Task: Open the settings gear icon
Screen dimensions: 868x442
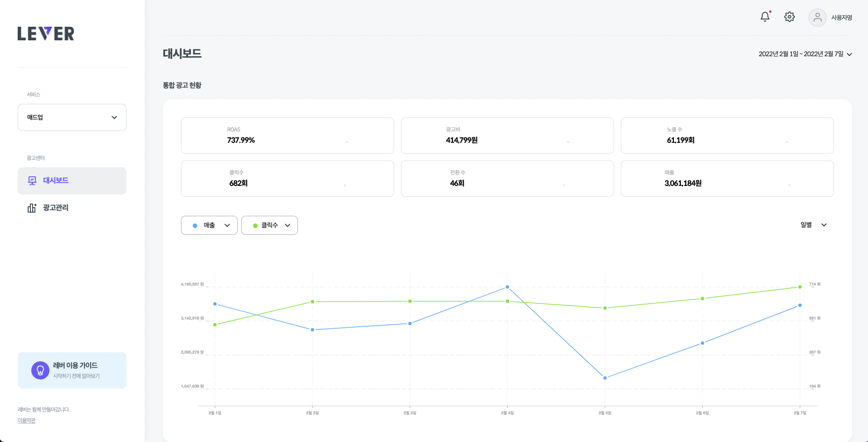Action: click(x=790, y=17)
